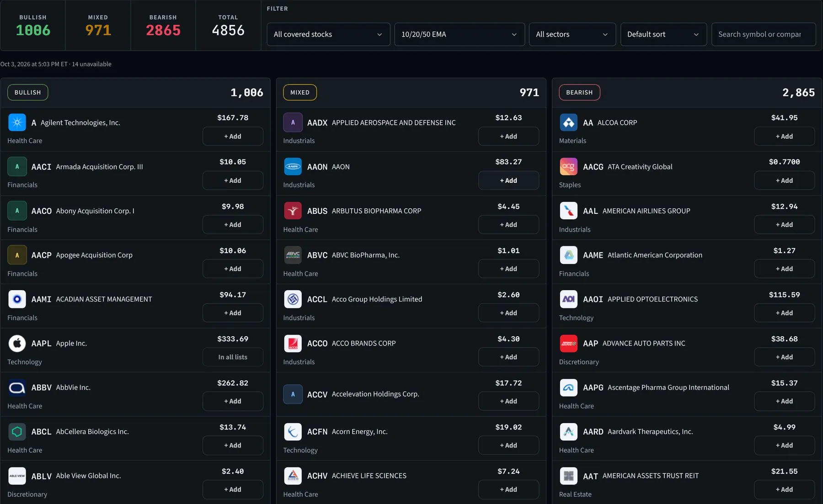The width and height of the screenshot is (823, 504).
Task: Click the Acadian Asset Management logo icon
Action: point(17,299)
